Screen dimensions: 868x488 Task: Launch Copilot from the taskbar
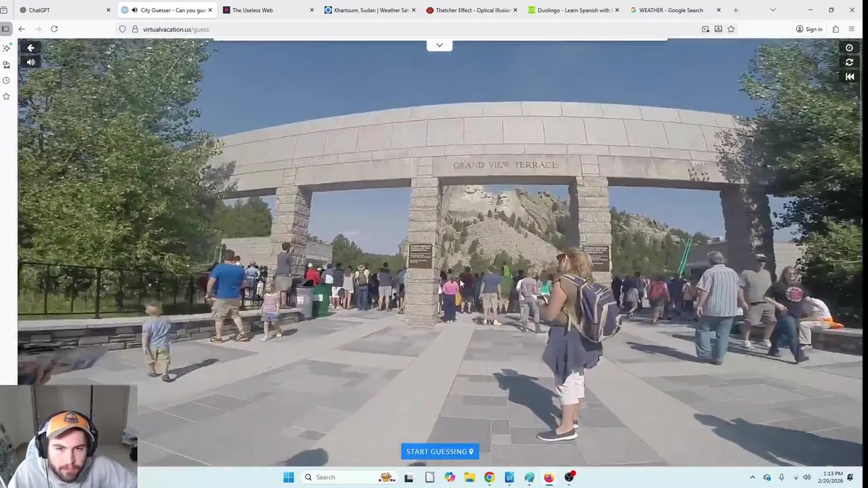tap(450, 477)
